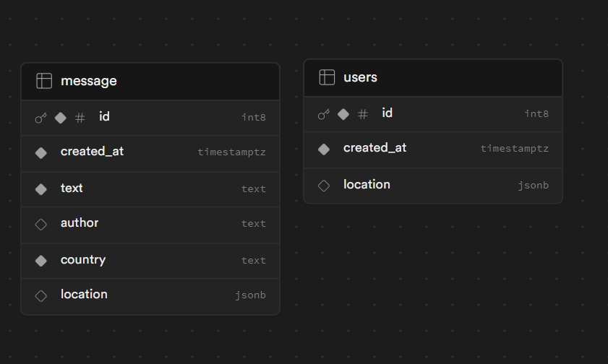Click the hash icon in users id row
The image size is (608, 364).
point(363,114)
